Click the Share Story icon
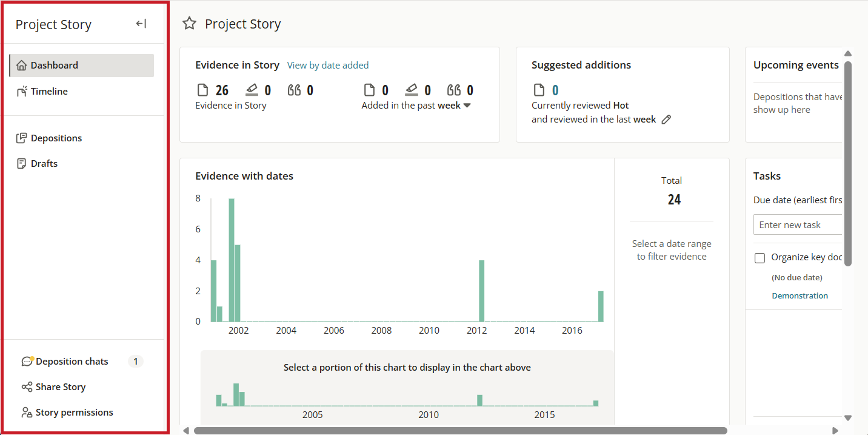Image resolution: width=868 pixels, height=435 pixels. click(27, 387)
